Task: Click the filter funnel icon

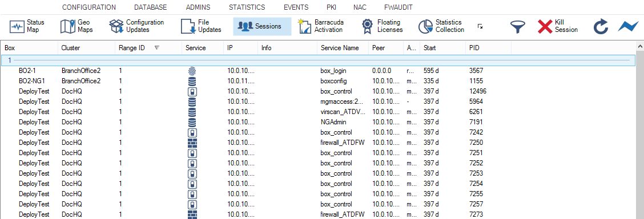Action: 518,27
